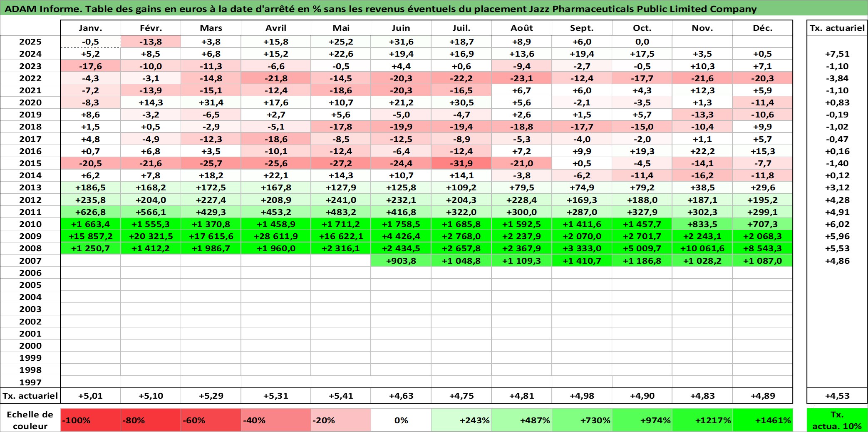Select the +241,0 cell in 2012

(341, 200)
